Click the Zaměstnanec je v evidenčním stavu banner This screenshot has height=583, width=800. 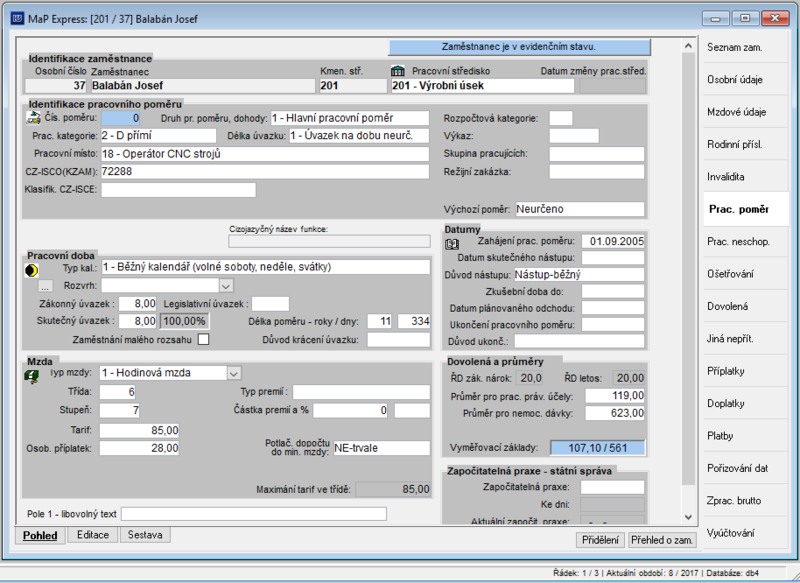tap(519, 47)
